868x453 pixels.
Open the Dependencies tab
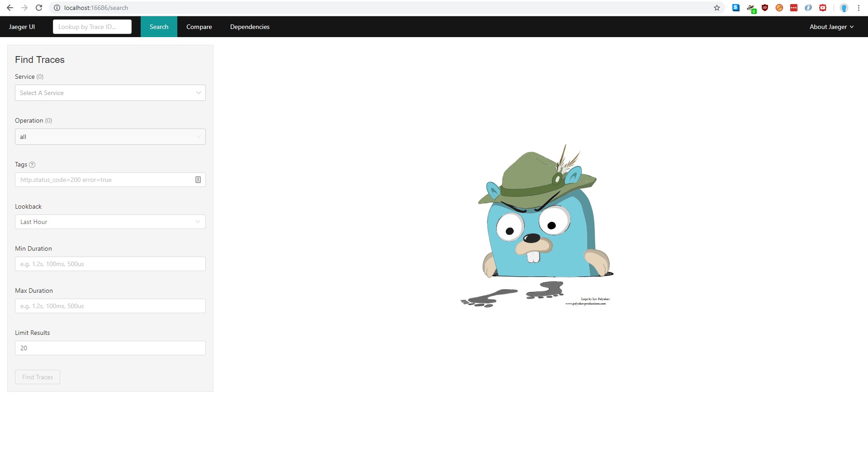250,27
